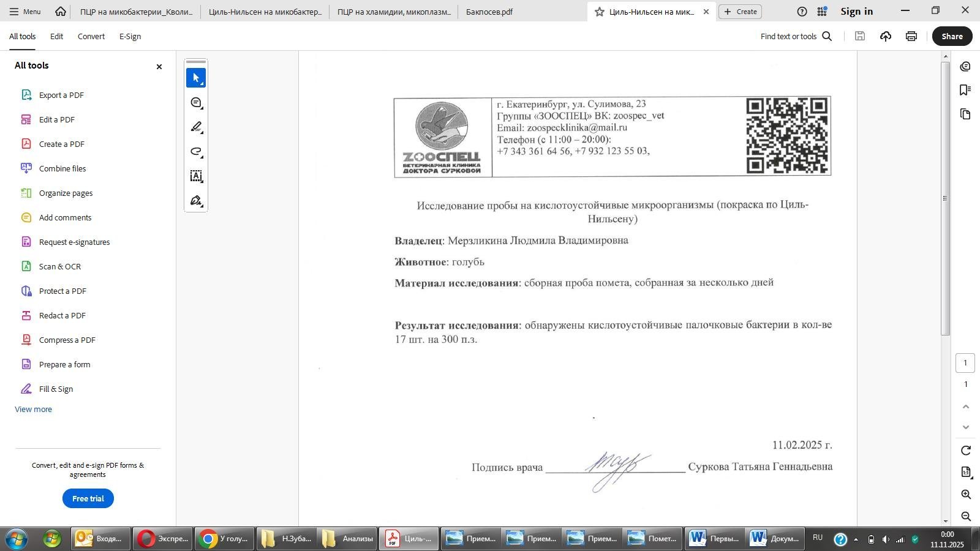Click the Share button

pyautogui.click(x=952, y=36)
